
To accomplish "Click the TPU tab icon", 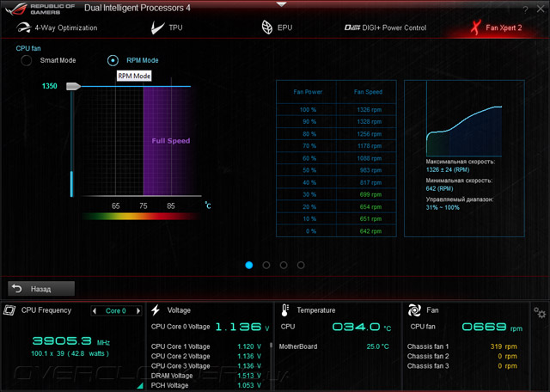I will (x=157, y=28).
